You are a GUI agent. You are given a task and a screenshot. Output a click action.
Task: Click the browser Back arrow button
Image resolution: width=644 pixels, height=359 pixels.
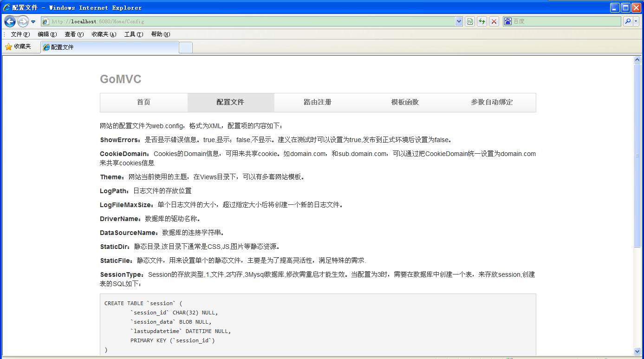(10, 21)
